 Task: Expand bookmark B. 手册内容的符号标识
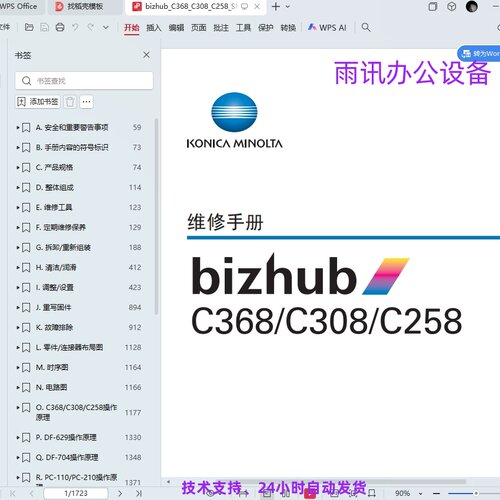pyautogui.click(x=18, y=147)
